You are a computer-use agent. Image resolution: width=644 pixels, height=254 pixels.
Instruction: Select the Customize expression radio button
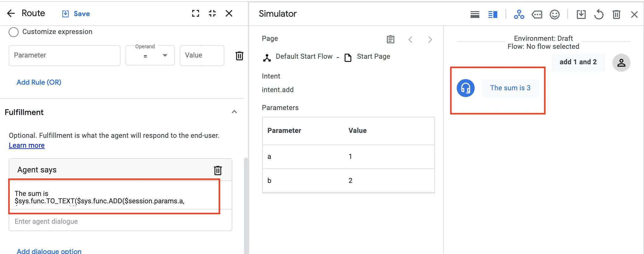pos(14,32)
